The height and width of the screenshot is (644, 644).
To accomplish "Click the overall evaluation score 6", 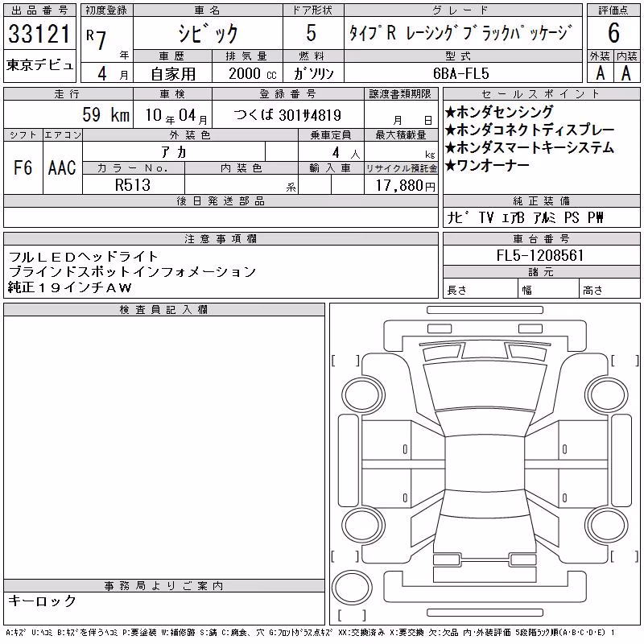I will coord(613,33).
